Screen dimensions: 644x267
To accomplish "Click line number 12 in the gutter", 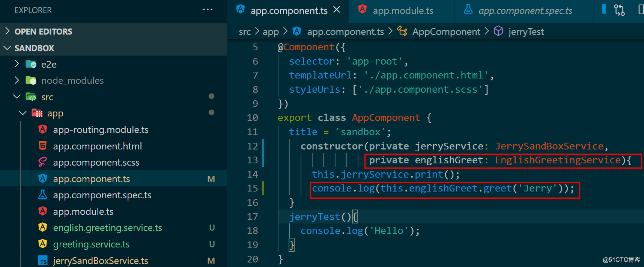I will click(x=252, y=146).
